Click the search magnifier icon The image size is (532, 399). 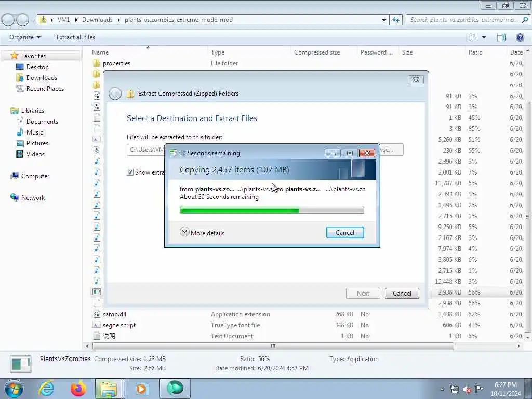tap(525, 20)
